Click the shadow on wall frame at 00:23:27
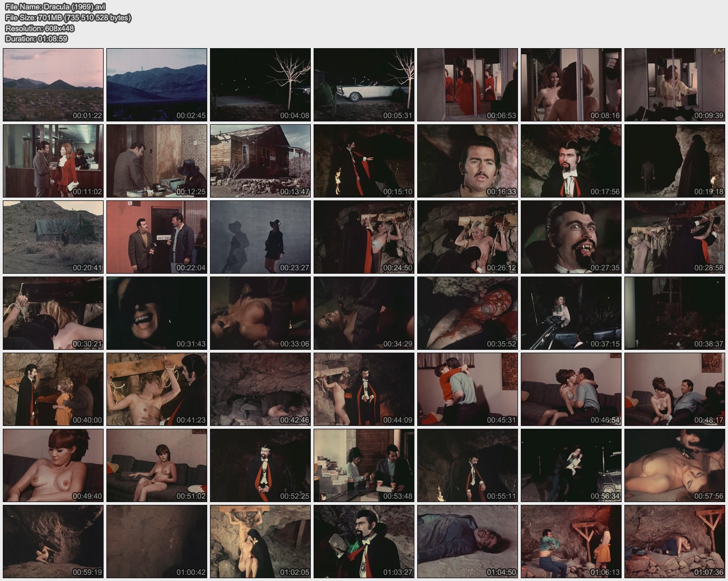Image resolution: width=728 pixels, height=581 pixels. tap(260, 237)
